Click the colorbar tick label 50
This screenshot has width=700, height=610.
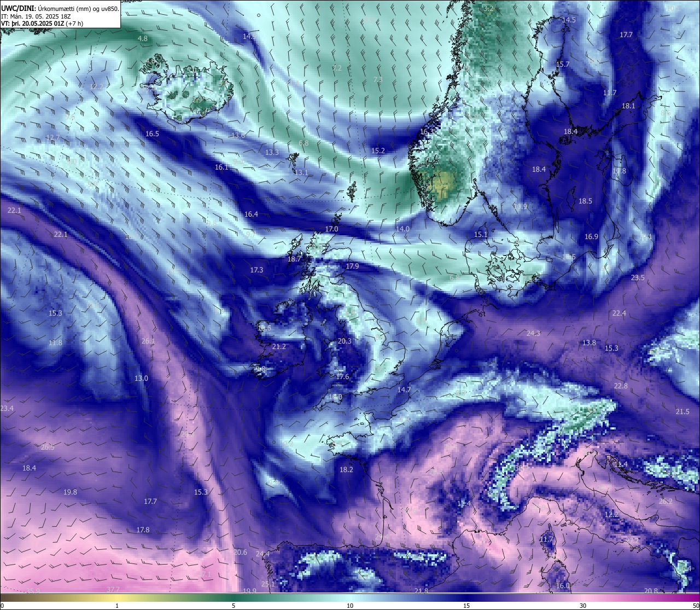point(696,606)
